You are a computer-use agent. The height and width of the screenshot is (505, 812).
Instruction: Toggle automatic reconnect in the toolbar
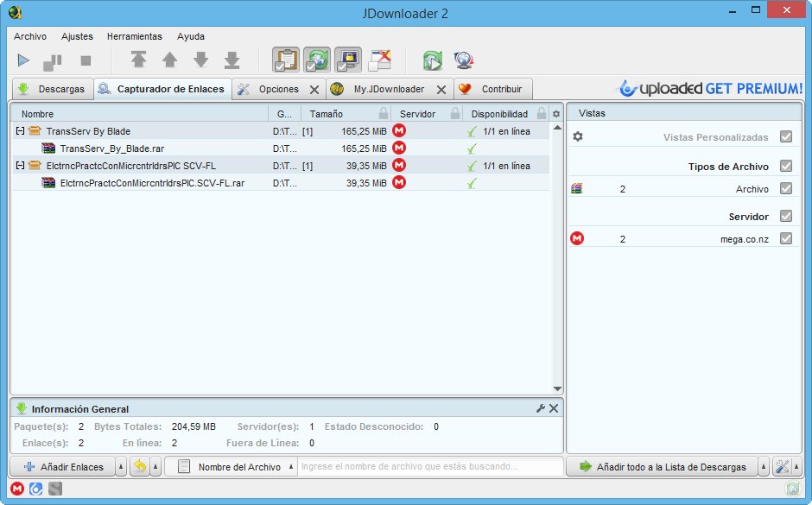coord(317,60)
